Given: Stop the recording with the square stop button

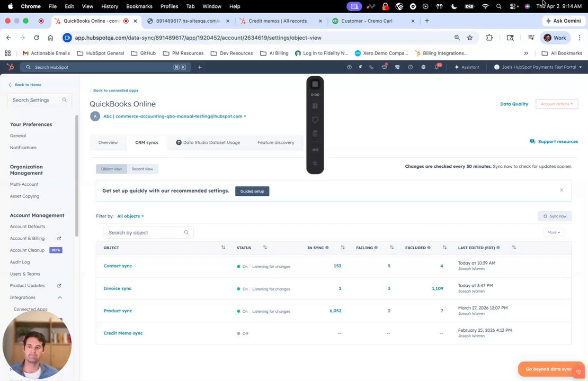Looking at the screenshot, I should (x=315, y=84).
